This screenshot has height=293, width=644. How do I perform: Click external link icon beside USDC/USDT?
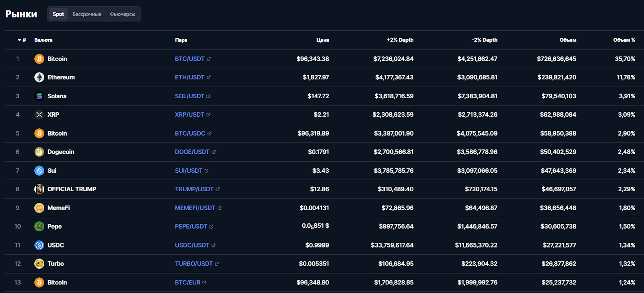tap(213, 245)
